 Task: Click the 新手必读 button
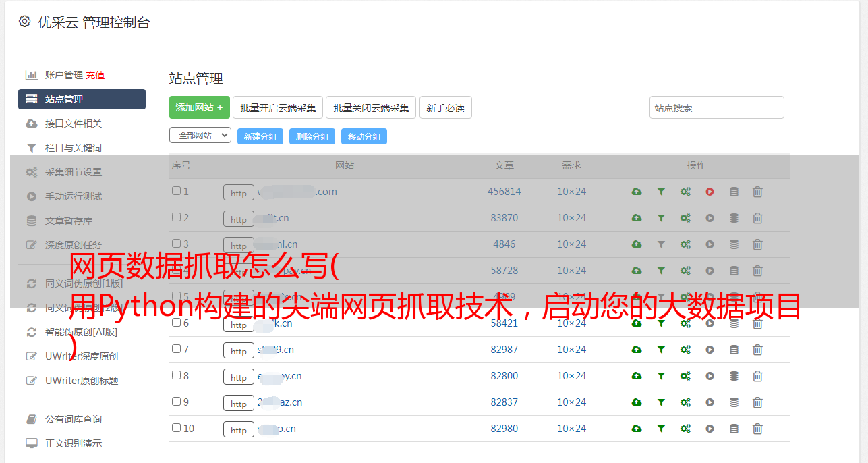445,107
